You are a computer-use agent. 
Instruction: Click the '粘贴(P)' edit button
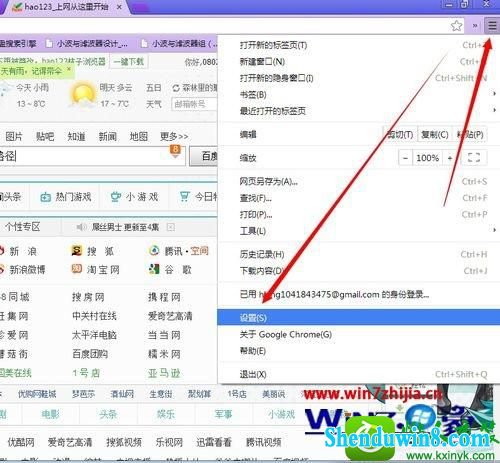point(470,135)
